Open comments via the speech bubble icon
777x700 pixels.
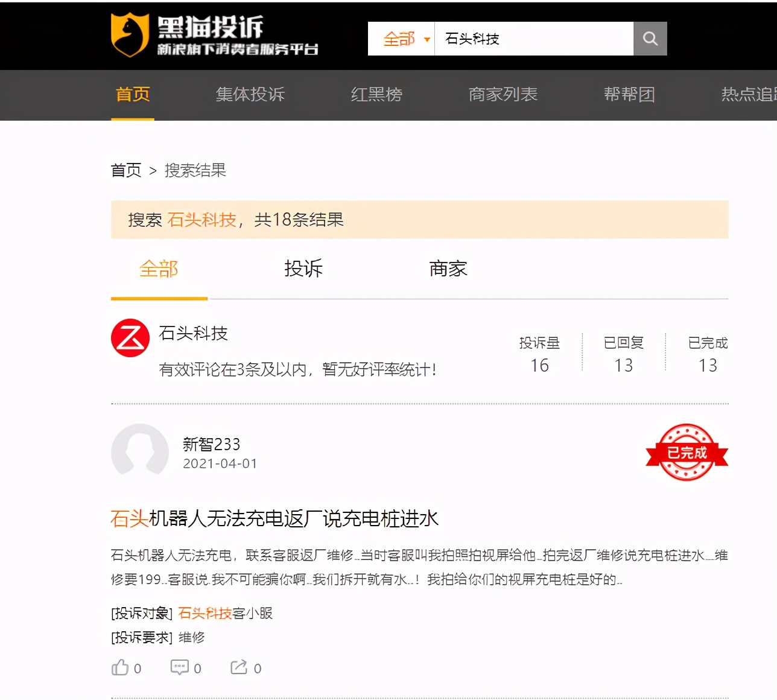click(x=180, y=667)
